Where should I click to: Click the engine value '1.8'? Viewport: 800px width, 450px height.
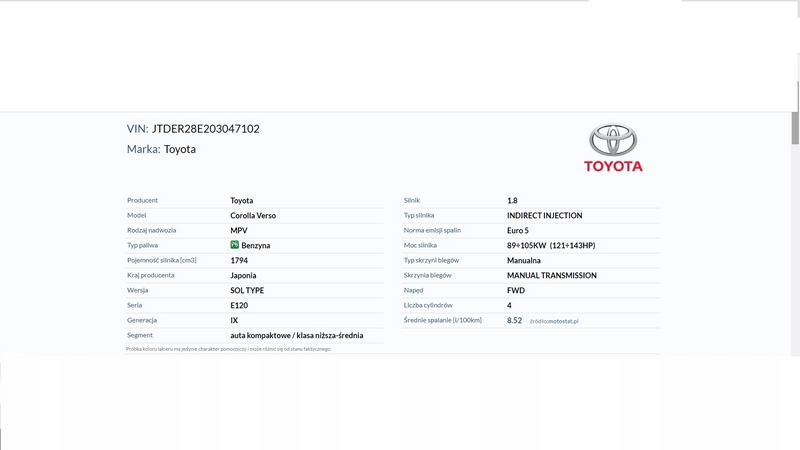coord(512,201)
